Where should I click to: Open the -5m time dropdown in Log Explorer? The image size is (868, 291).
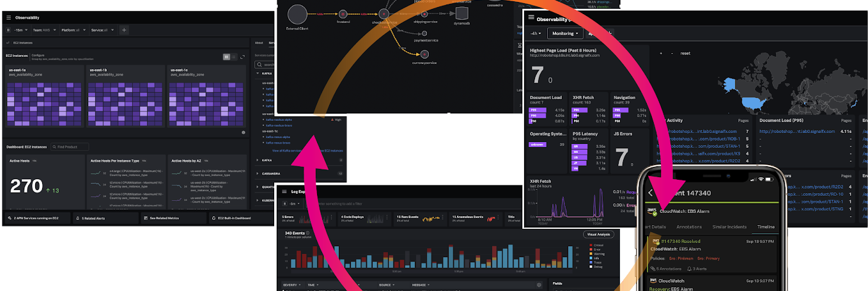coord(296,203)
